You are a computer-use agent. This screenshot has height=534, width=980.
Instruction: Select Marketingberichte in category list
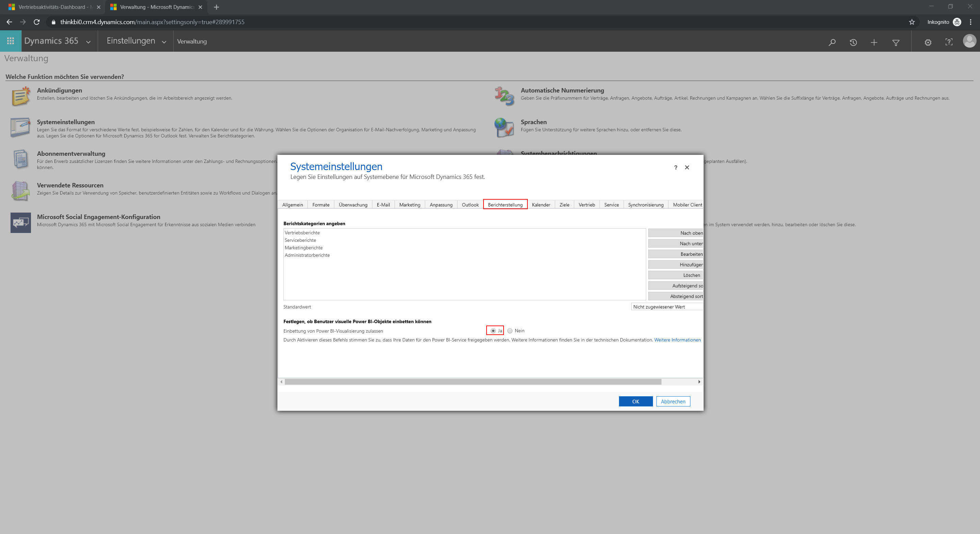coord(304,248)
